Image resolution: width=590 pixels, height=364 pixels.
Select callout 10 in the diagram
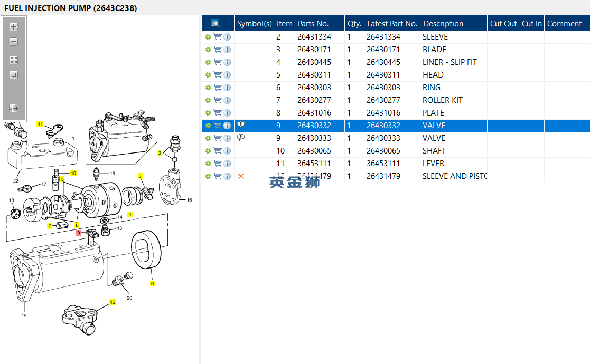[73, 174]
